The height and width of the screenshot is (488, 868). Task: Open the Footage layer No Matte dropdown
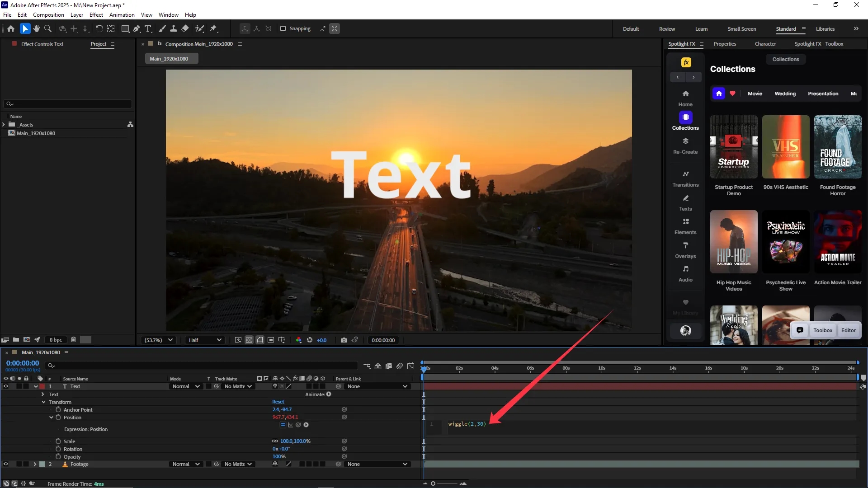coord(238,464)
